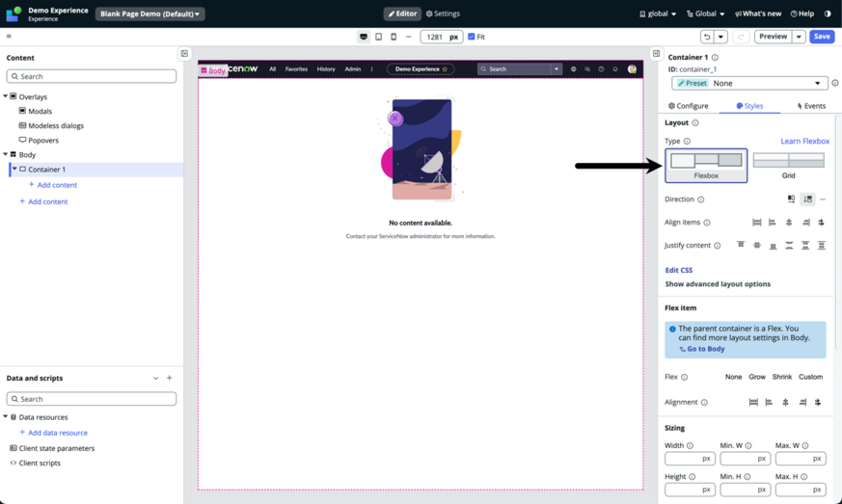Choose Justify content end icon
The height and width of the screenshot is (504, 842).
pos(773,246)
